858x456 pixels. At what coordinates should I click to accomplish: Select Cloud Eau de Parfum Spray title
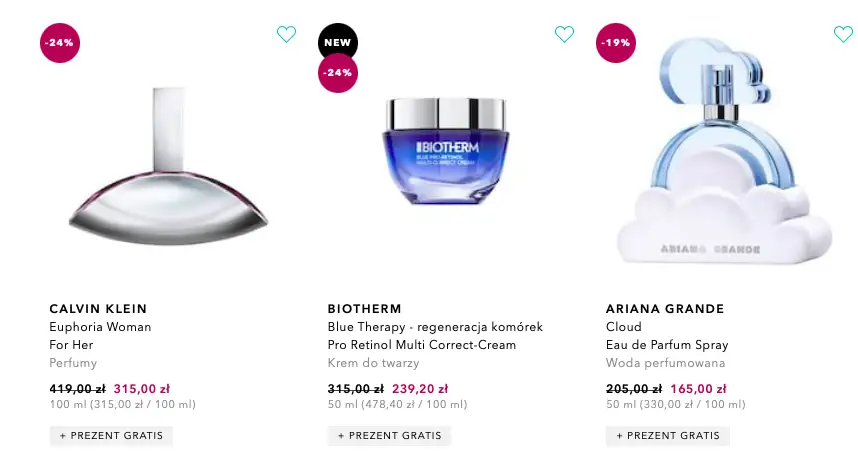(x=667, y=336)
